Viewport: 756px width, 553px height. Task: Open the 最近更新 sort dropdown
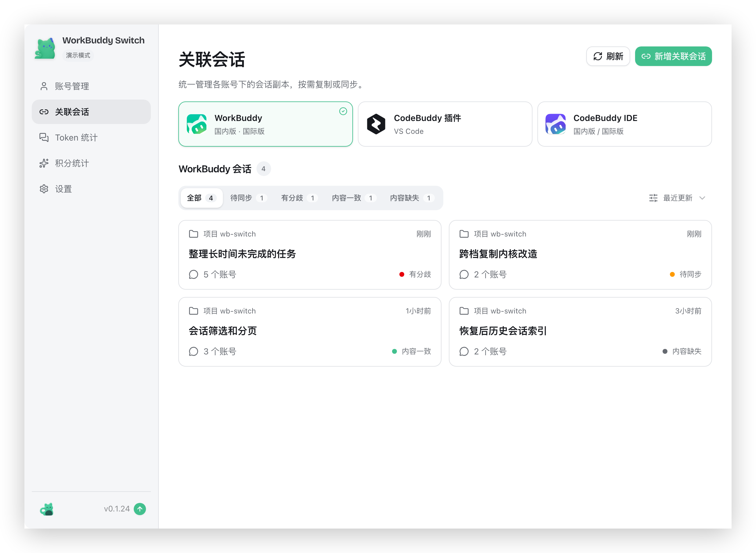[x=677, y=198]
